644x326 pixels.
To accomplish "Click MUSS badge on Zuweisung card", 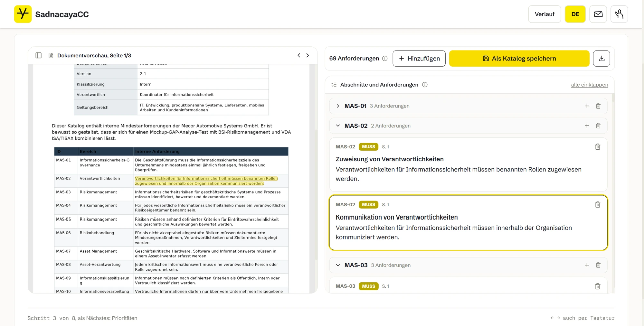I will (368, 147).
